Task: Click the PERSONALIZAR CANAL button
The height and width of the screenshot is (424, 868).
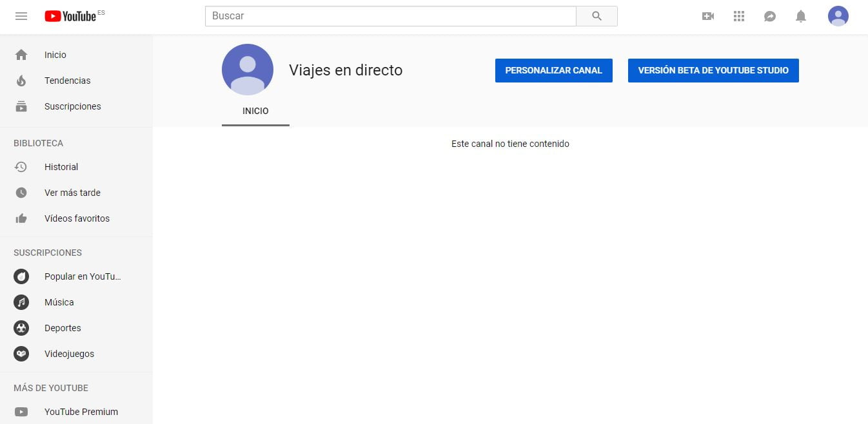Action: click(x=553, y=70)
